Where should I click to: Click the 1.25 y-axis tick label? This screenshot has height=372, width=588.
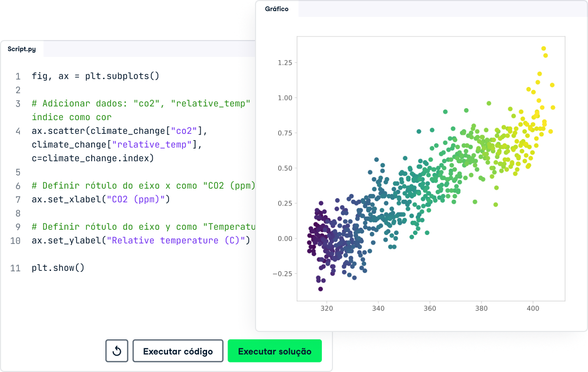pos(285,63)
